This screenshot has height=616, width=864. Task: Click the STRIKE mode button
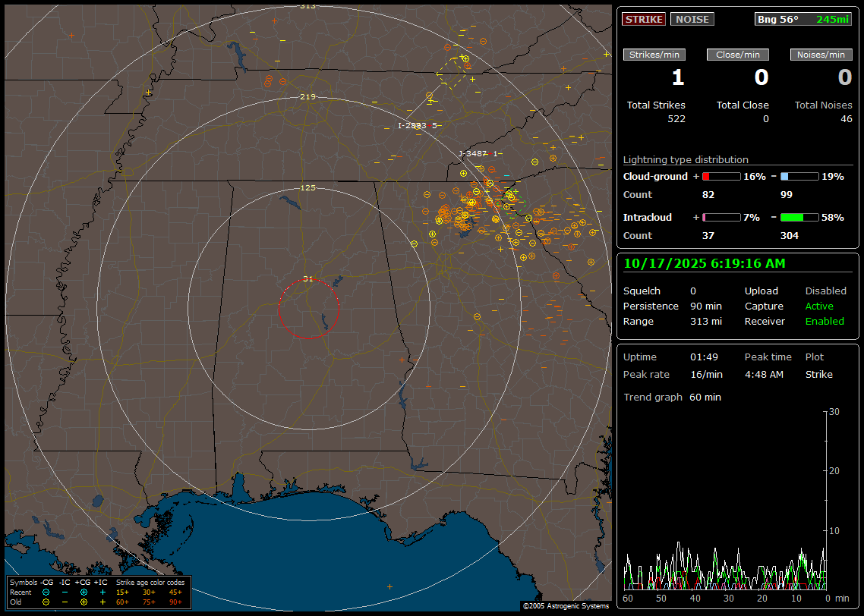643,19
